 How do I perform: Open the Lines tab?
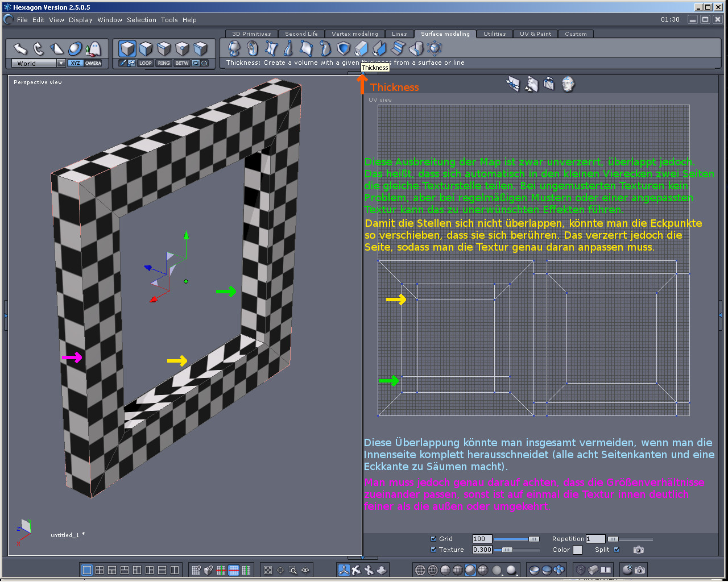pyautogui.click(x=399, y=34)
